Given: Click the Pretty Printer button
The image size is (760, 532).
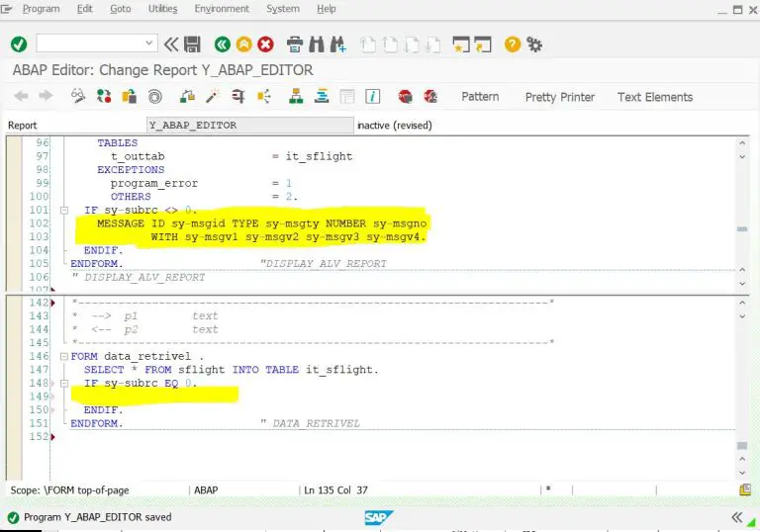Looking at the screenshot, I should click(560, 97).
